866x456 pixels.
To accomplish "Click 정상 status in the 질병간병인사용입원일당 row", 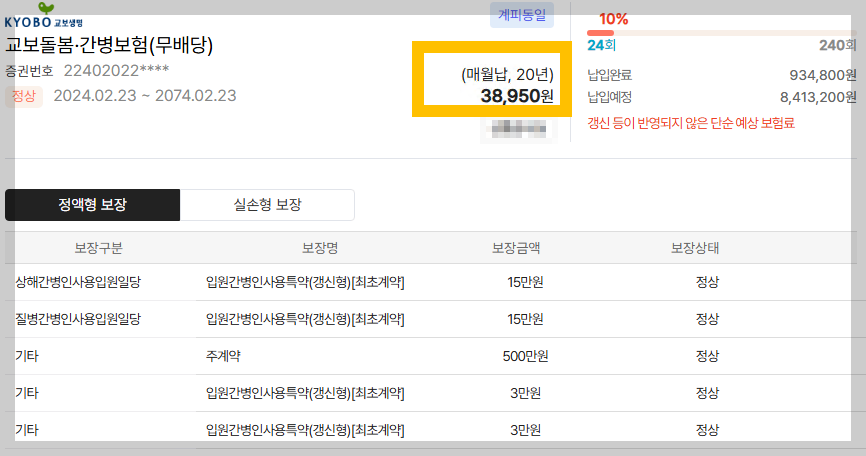I will click(x=707, y=319).
